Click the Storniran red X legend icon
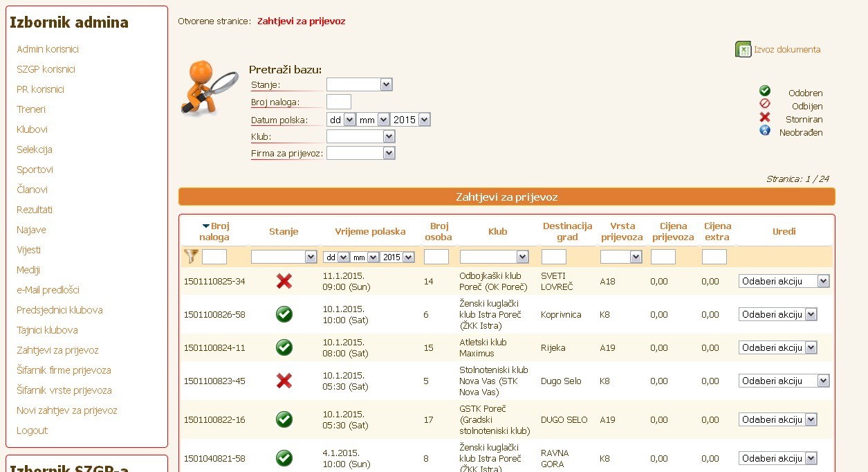 tap(765, 117)
